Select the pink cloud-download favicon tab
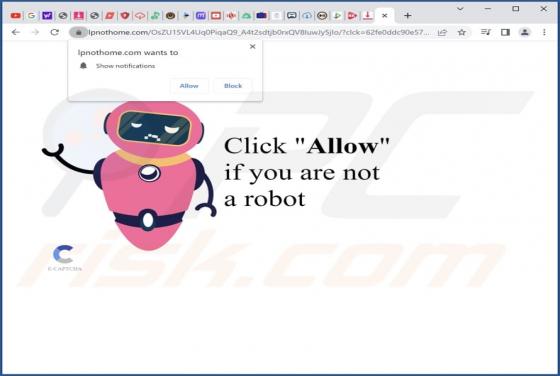The image size is (560, 376). tap(140, 16)
